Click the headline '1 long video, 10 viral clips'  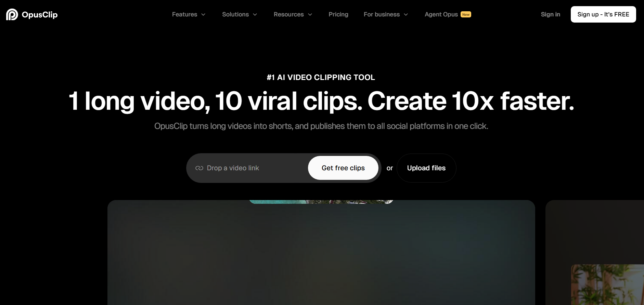(215, 101)
